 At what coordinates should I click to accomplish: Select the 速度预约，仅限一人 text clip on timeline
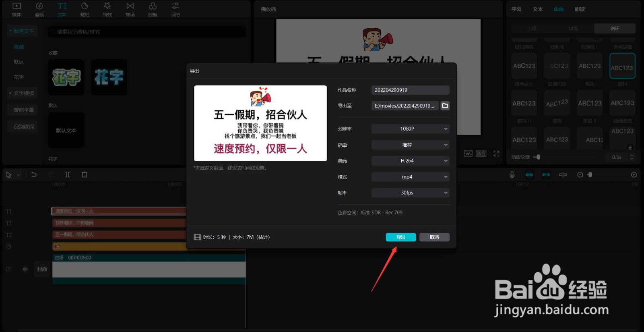(119, 211)
